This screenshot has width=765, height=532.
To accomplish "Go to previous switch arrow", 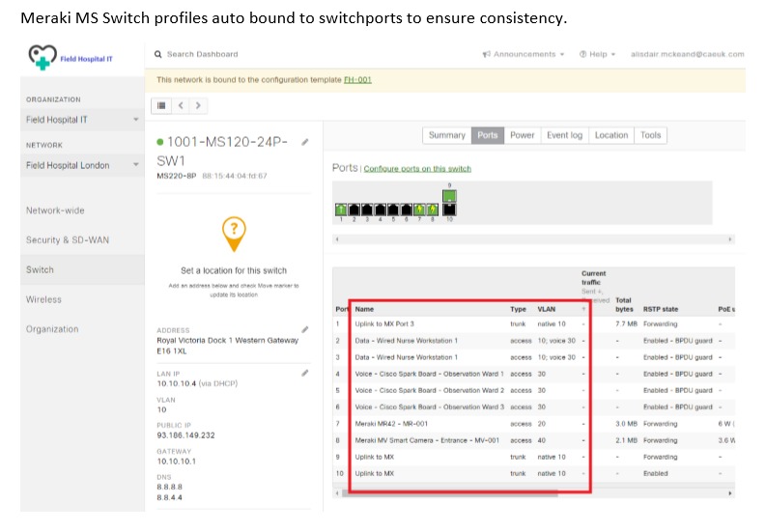I will [x=181, y=105].
